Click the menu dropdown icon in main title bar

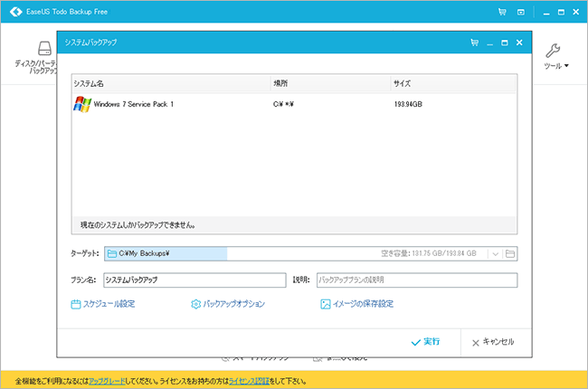(521, 12)
